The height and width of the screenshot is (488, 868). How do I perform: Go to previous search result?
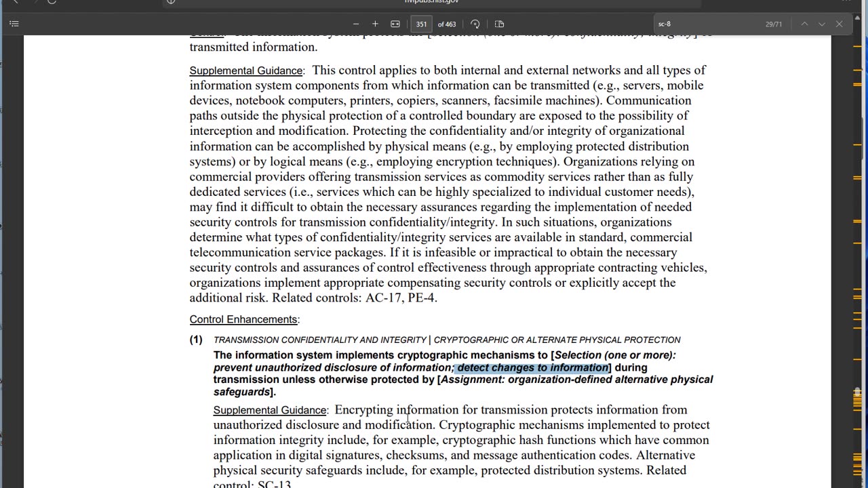804,24
